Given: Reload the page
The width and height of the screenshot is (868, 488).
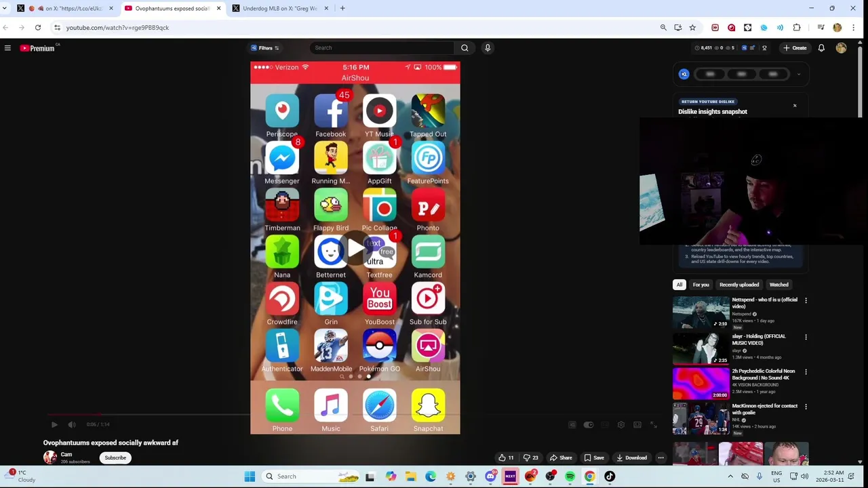Looking at the screenshot, I should coord(38,28).
